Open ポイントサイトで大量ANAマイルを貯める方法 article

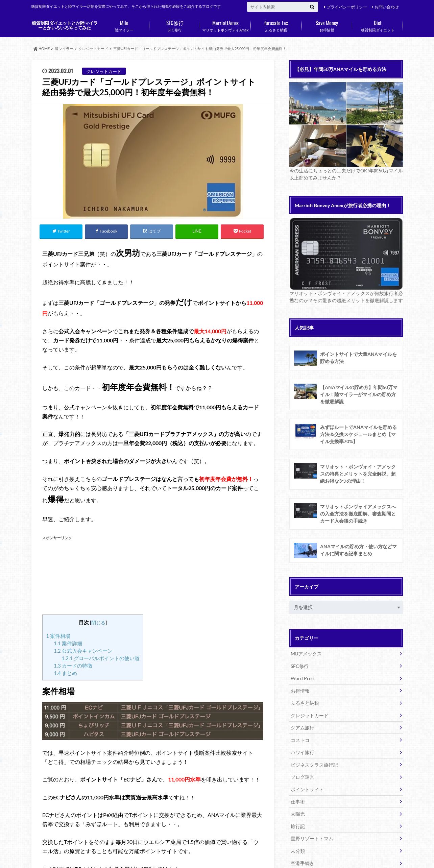click(x=346, y=358)
